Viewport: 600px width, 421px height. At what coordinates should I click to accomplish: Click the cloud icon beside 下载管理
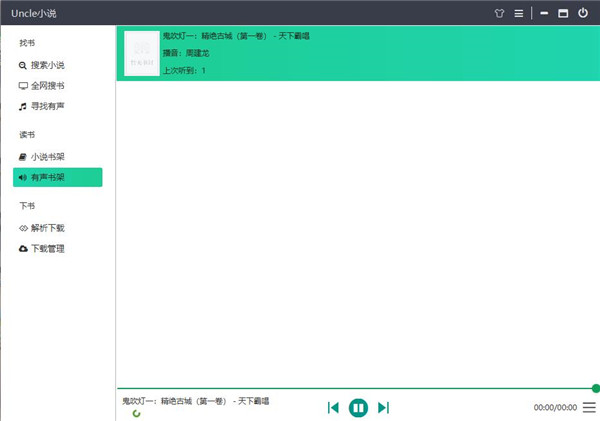click(x=23, y=249)
